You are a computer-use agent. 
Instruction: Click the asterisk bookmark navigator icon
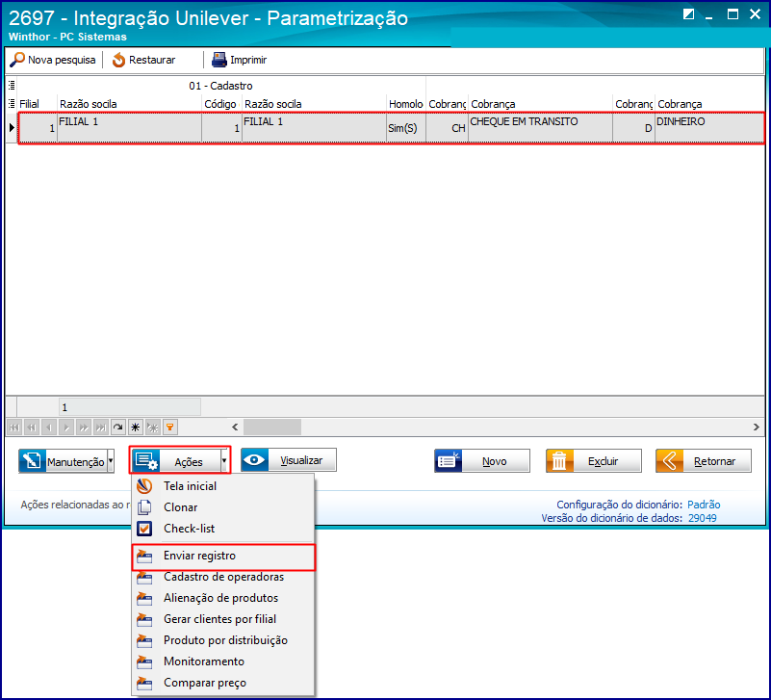pos(135,428)
